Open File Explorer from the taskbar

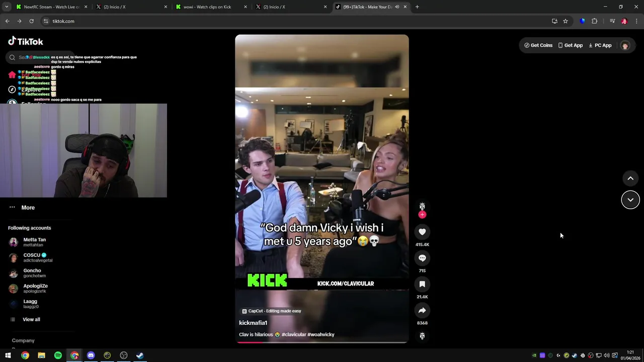tap(41, 355)
